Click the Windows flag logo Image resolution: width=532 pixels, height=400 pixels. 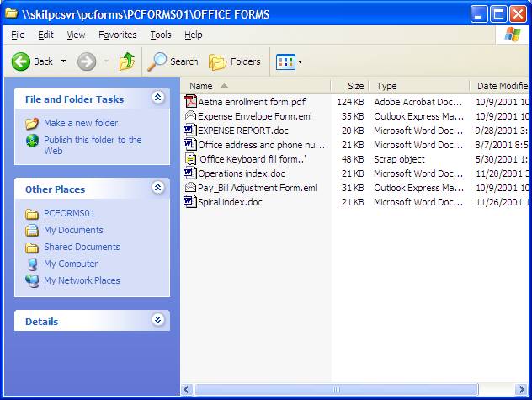pyautogui.click(x=513, y=35)
